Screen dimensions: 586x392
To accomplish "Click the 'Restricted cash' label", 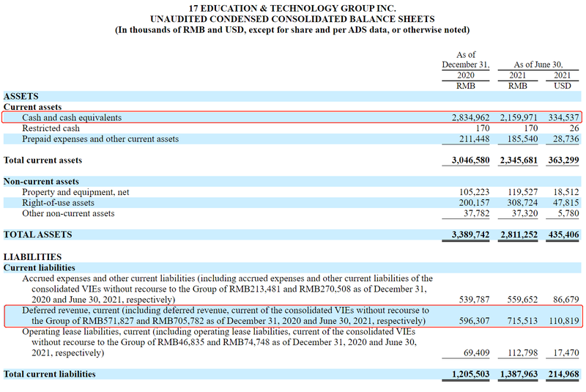I will coord(51,128).
